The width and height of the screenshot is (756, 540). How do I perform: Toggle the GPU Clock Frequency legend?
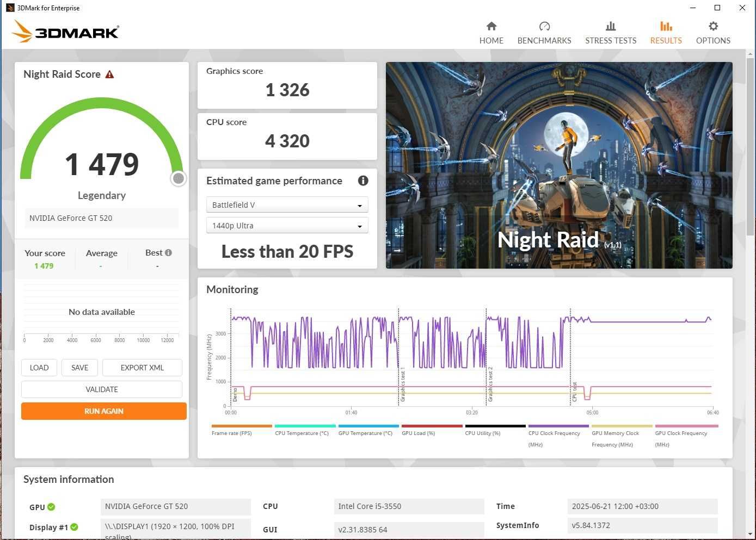pos(686,435)
